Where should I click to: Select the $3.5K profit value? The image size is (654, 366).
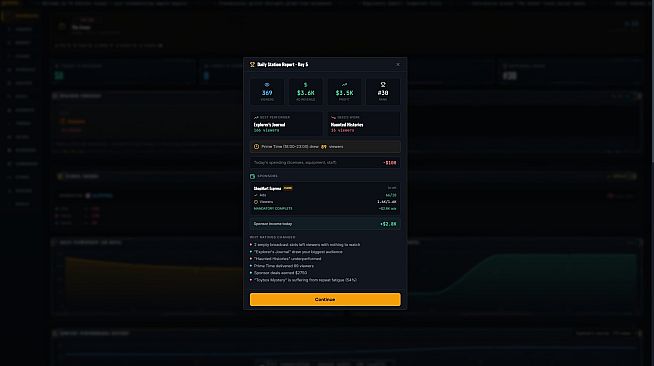click(x=344, y=93)
